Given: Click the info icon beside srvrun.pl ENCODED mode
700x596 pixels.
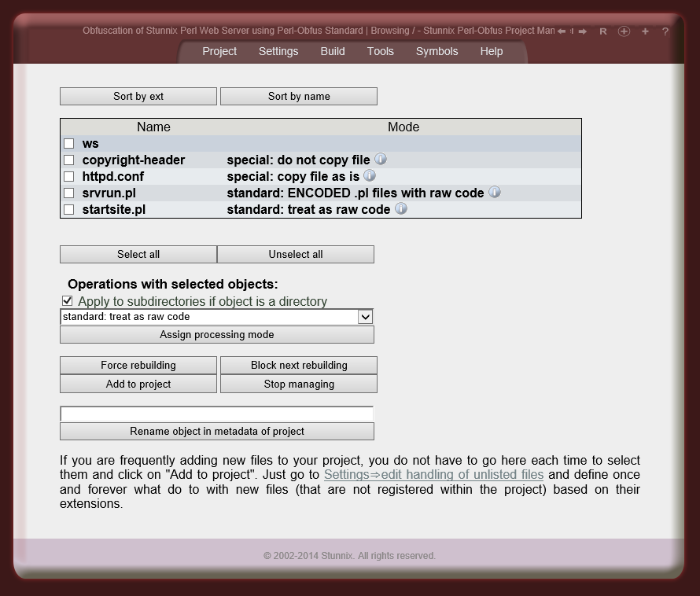Looking at the screenshot, I should pos(494,192).
